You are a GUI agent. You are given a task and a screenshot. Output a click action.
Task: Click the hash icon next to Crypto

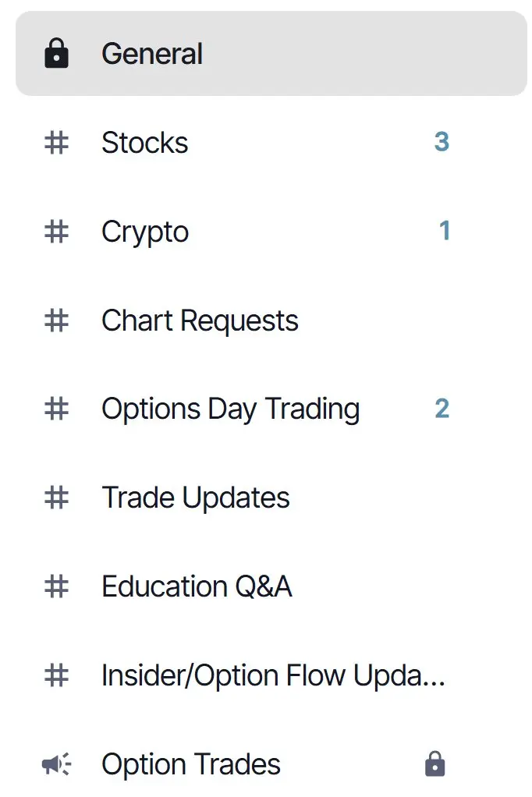56,232
